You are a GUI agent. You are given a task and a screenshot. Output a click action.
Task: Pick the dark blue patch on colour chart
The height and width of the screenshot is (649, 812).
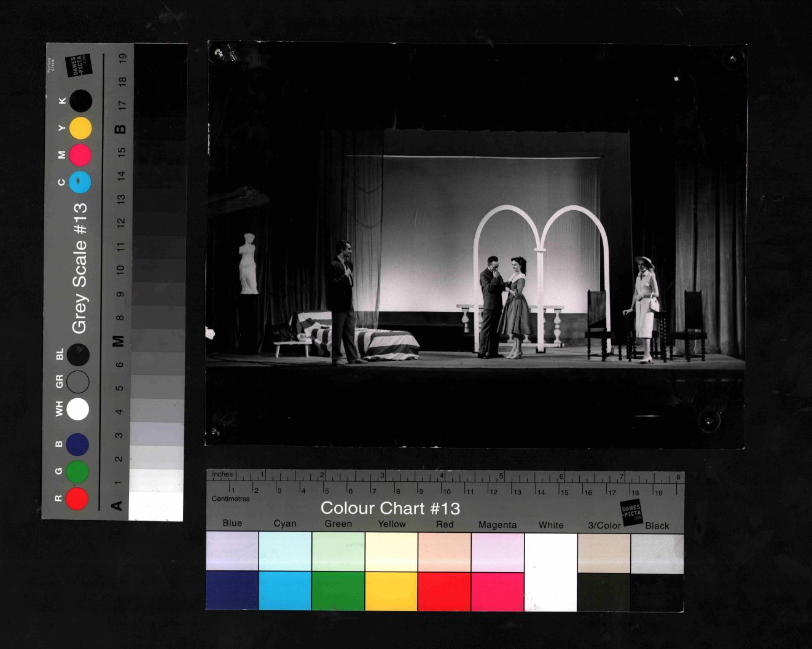click(x=232, y=591)
